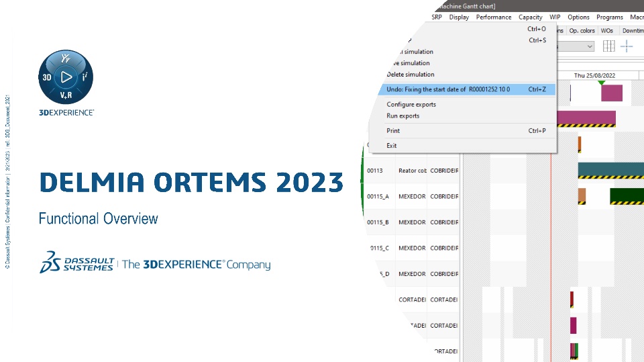
Task: Click the 00115_B cell
Action: 378,222
